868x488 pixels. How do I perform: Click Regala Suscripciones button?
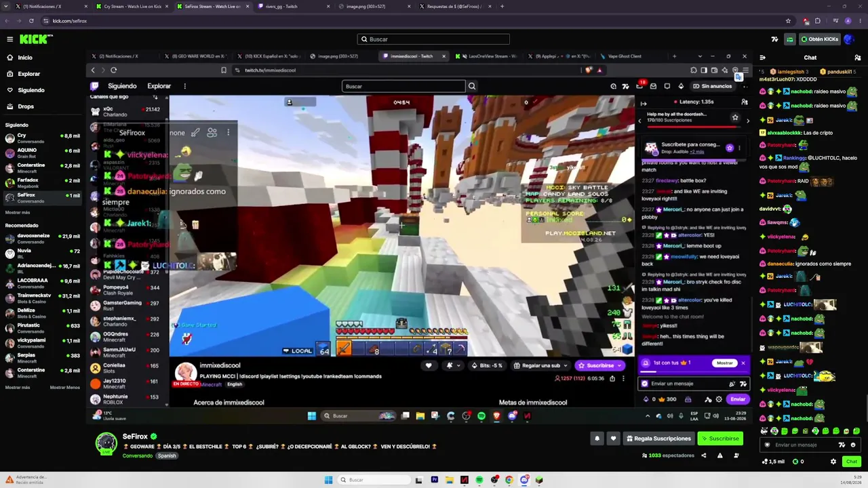(x=658, y=439)
